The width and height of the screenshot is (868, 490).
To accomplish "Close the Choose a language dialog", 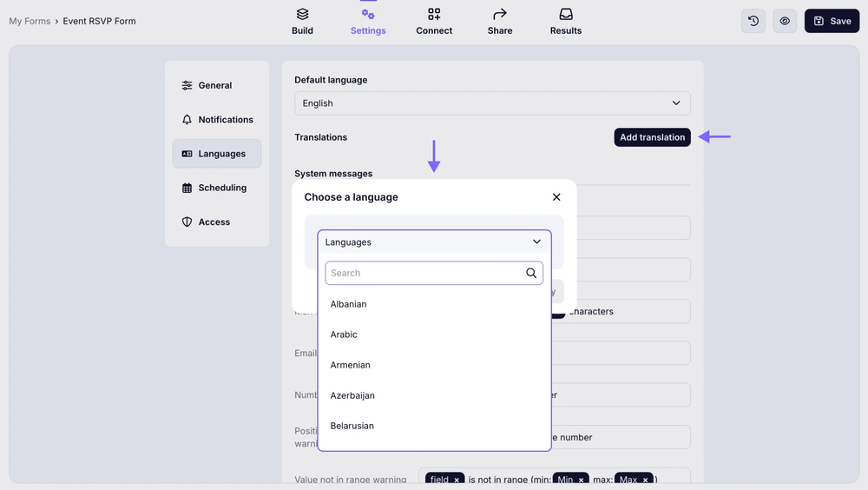I will click(556, 197).
